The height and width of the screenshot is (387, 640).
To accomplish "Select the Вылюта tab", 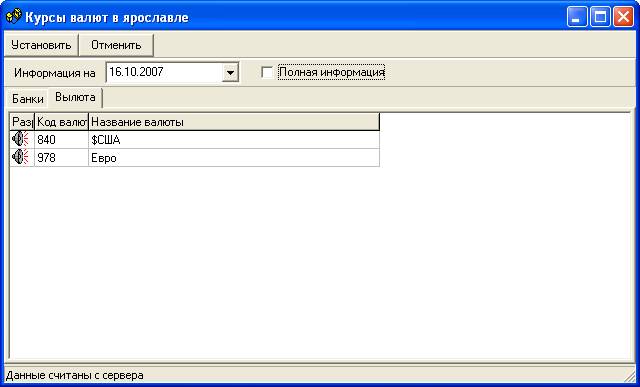I will click(75, 98).
